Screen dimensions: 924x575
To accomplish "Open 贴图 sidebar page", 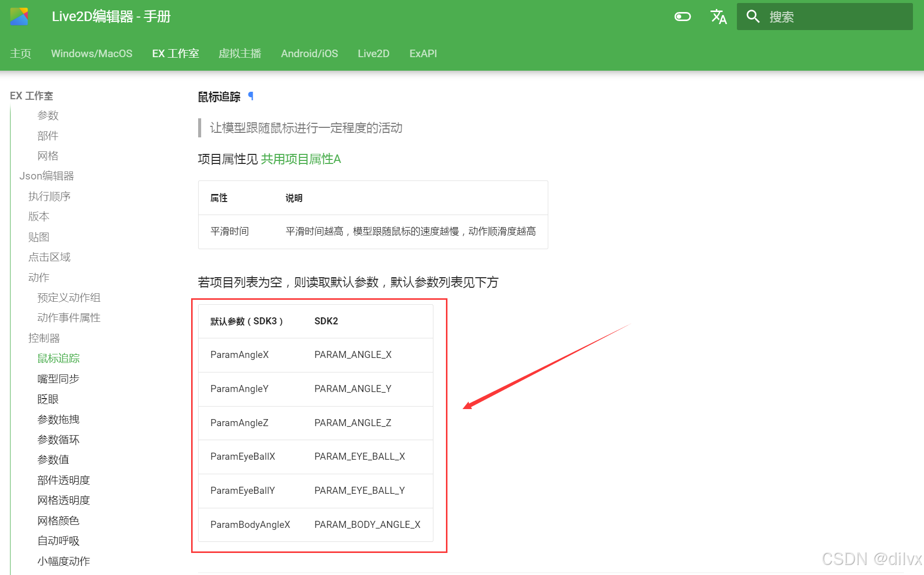I will (x=39, y=237).
